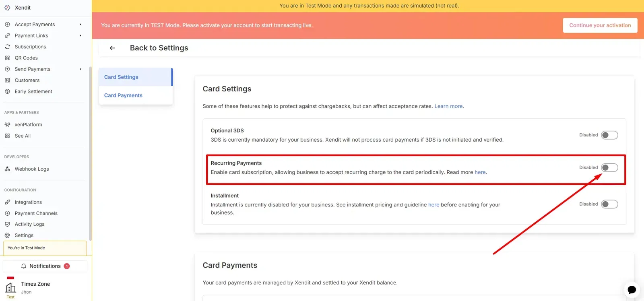Click the sidebar vertical scrollbar

point(90,153)
